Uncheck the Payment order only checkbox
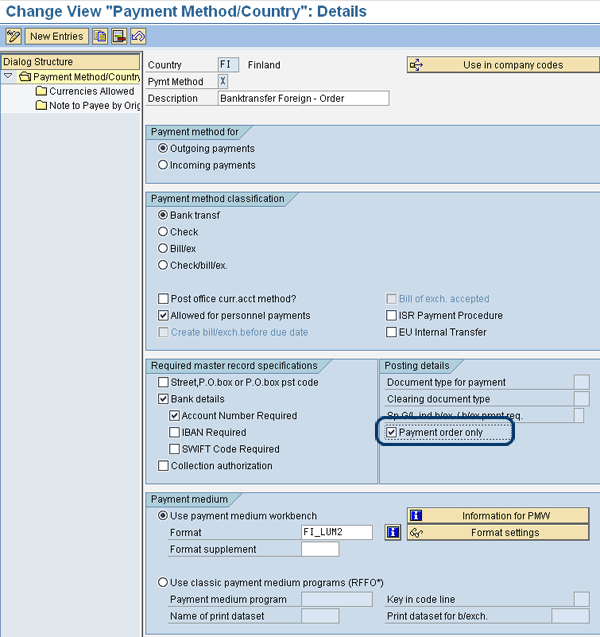Viewport: 600px width, 637px height. point(391,432)
